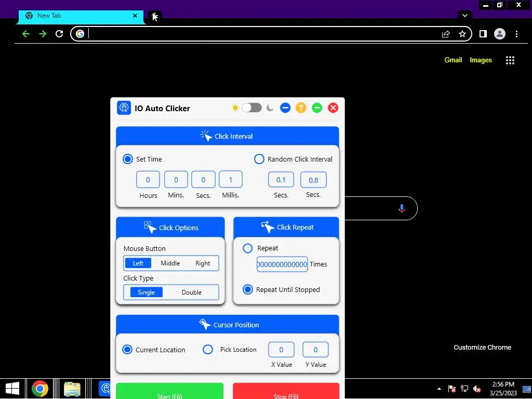Click the IO Auto Clicker logo icon
This screenshot has height=399, width=532.
click(124, 108)
